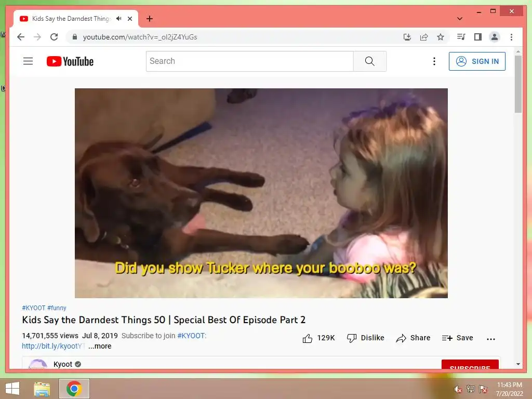The image size is (532, 399).
Task: Click the video title text
Action: click(x=164, y=320)
